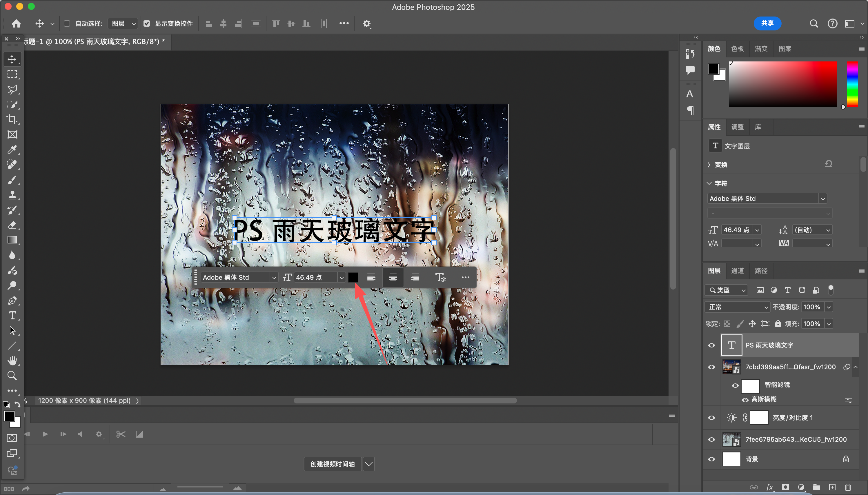Viewport: 868px width, 495px height.
Task: Select the Horizontal Type tool
Action: click(12, 316)
